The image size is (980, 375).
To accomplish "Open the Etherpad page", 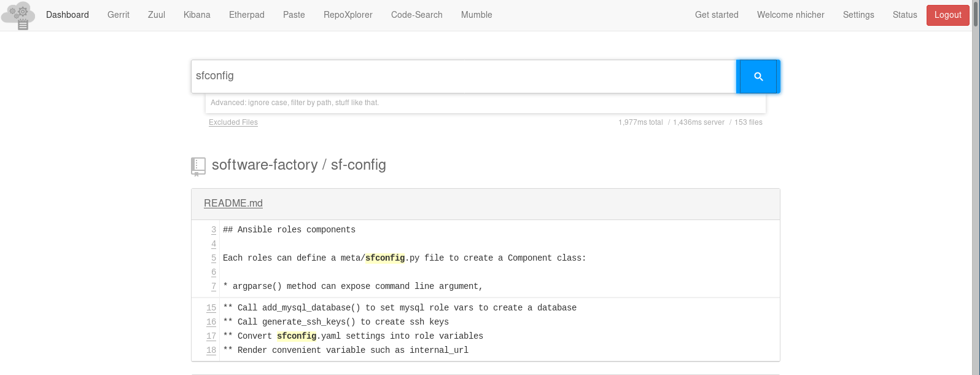I will 247,15.
